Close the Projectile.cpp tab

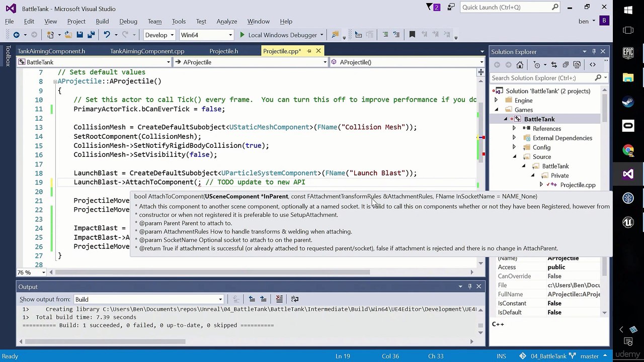[318, 51]
